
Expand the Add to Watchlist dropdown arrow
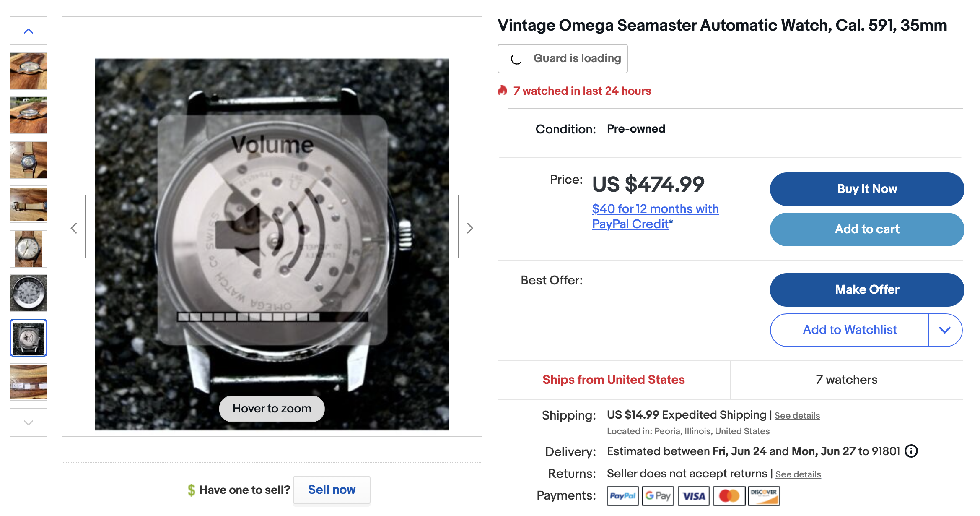pyautogui.click(x=945, y=330)
